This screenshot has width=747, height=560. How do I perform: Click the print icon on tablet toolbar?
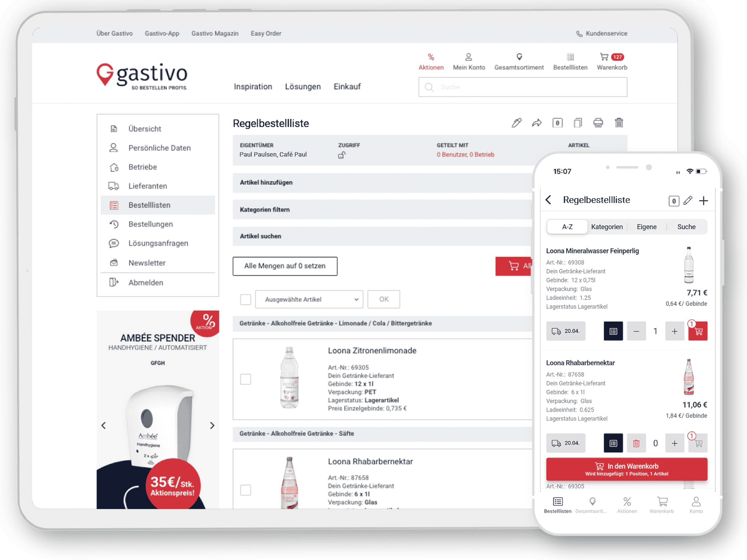598,123
